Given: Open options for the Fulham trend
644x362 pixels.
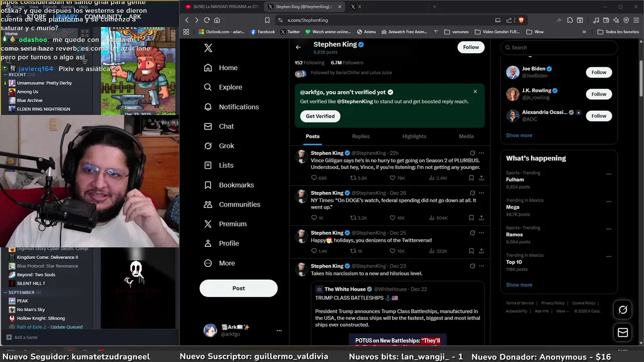Looking at the screenshot, I should pyautogui.click(x=609, y=174).
